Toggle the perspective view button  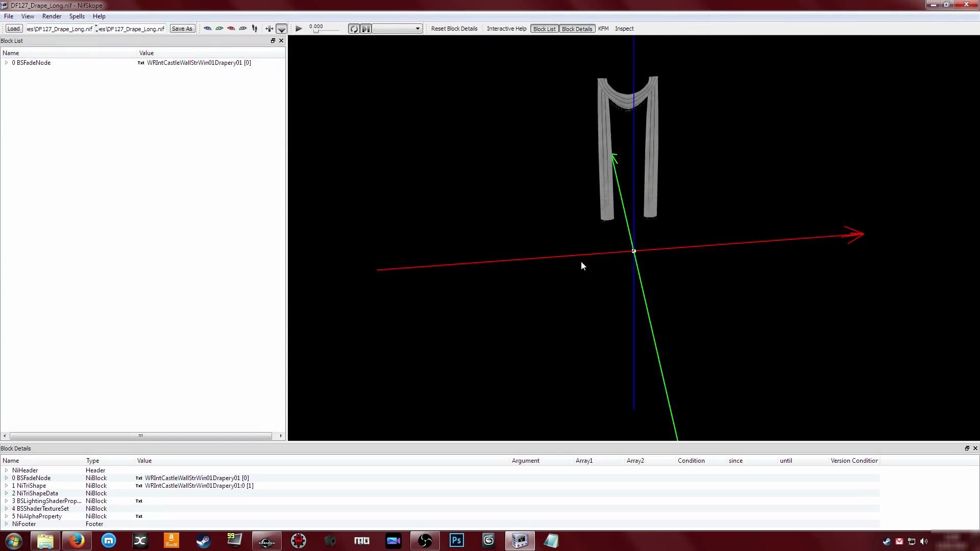(282, 29)
